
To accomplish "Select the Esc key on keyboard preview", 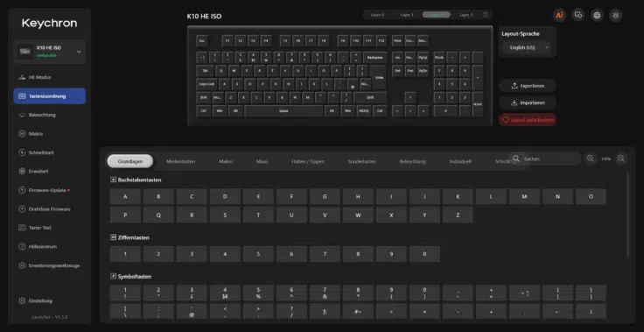I will click(201, 41).
